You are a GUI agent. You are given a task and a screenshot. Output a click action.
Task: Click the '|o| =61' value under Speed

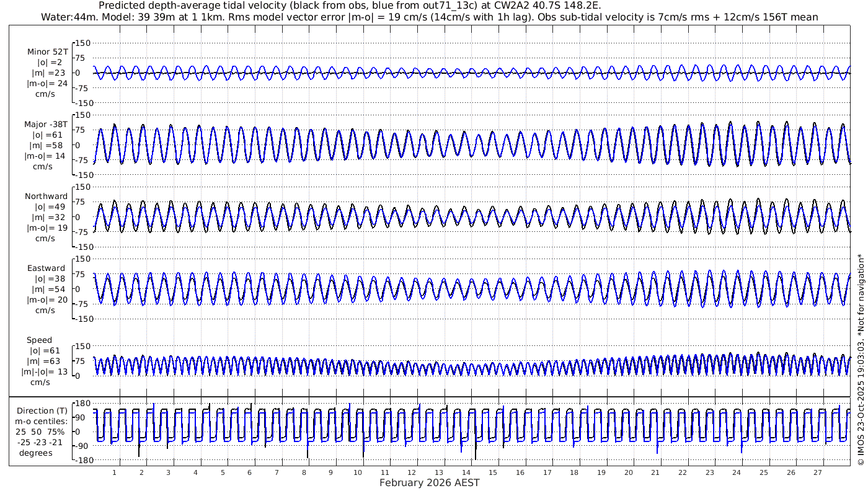[x=48, y=350]
